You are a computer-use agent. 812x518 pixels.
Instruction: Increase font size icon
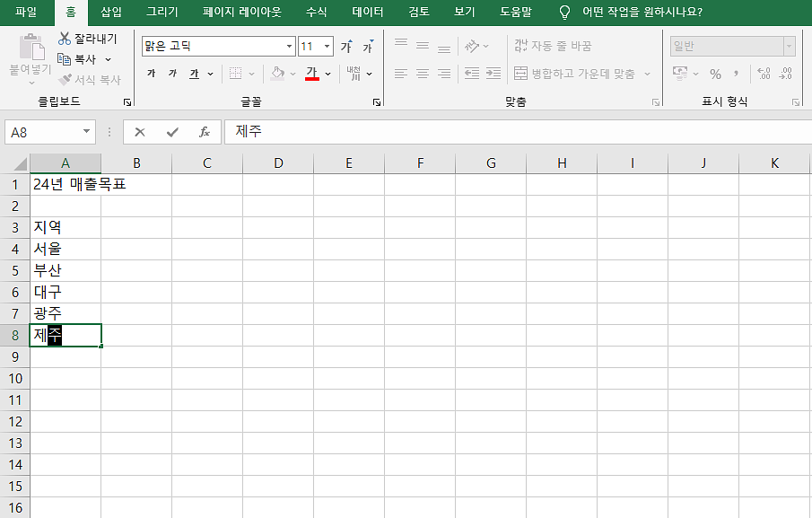pyautogui.click(x=347, y=47)
